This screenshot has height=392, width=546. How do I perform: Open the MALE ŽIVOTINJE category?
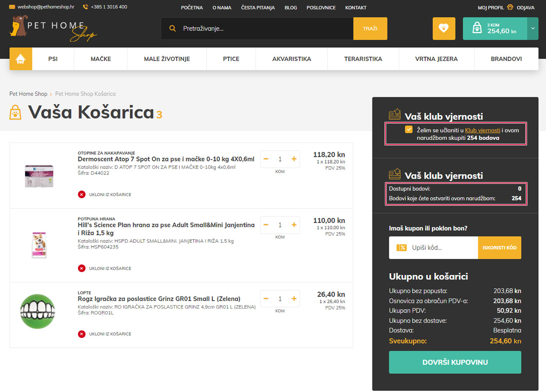coord(167,59)
